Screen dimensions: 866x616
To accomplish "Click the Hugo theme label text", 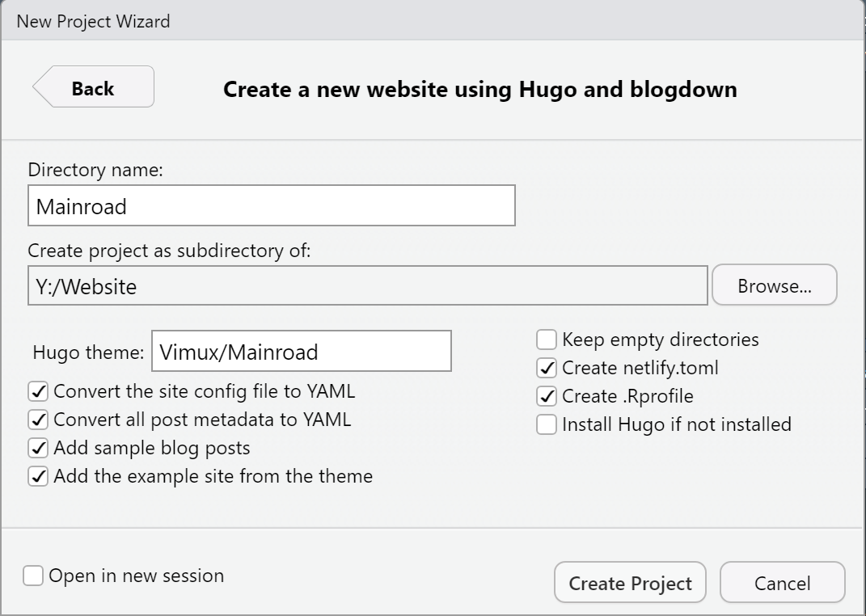I will [88, 352].
